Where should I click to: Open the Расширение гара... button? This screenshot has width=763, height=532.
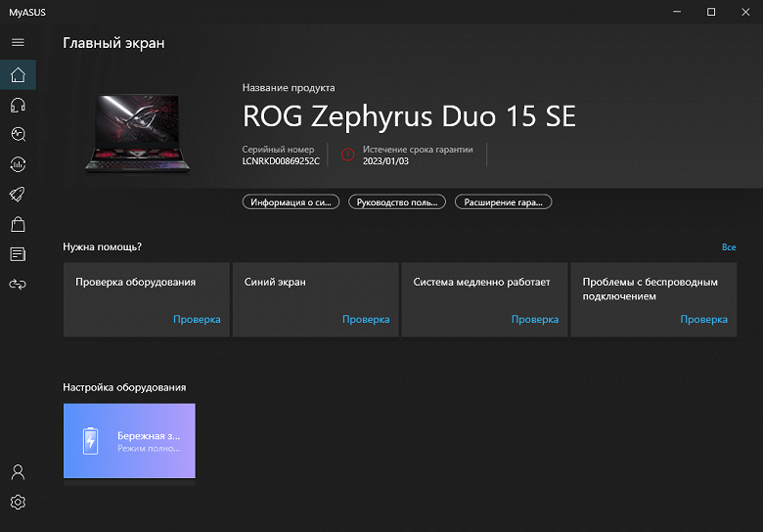coord(503,201)
